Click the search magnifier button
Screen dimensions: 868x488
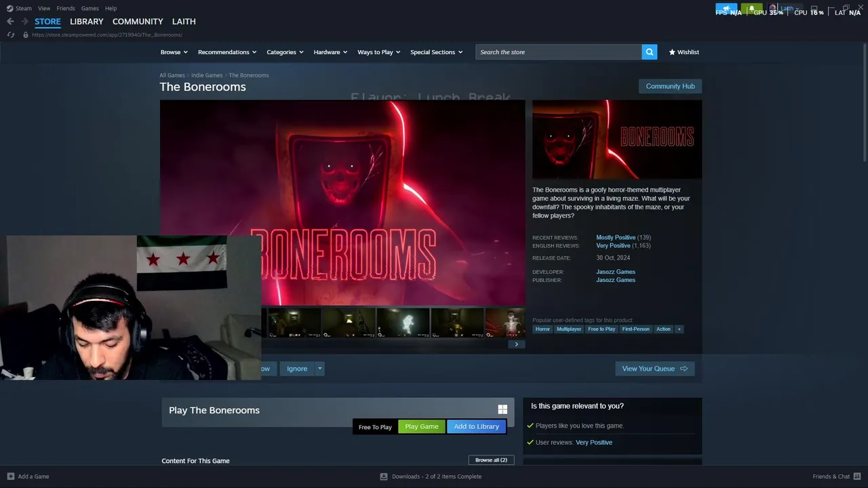coord(650,52)
